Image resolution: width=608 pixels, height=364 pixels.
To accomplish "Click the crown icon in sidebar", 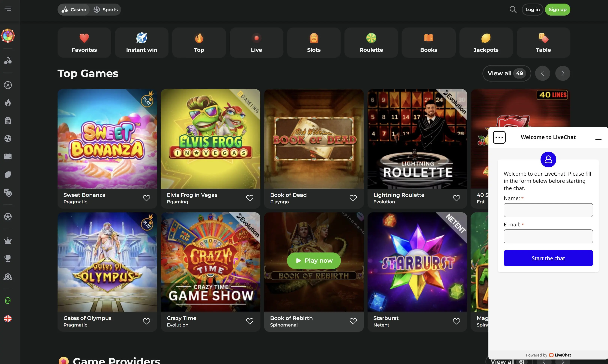I will tap(8, 241).
